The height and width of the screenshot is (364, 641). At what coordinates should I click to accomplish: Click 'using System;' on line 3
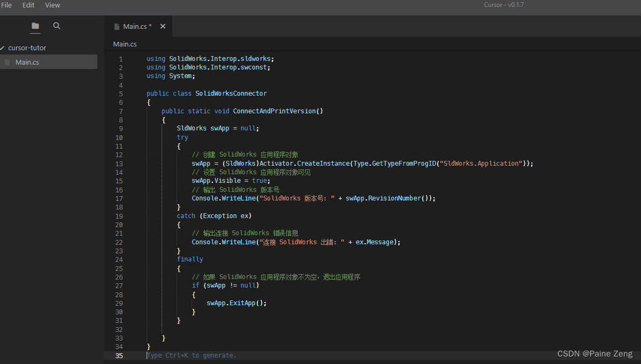[x=171, y=76]
